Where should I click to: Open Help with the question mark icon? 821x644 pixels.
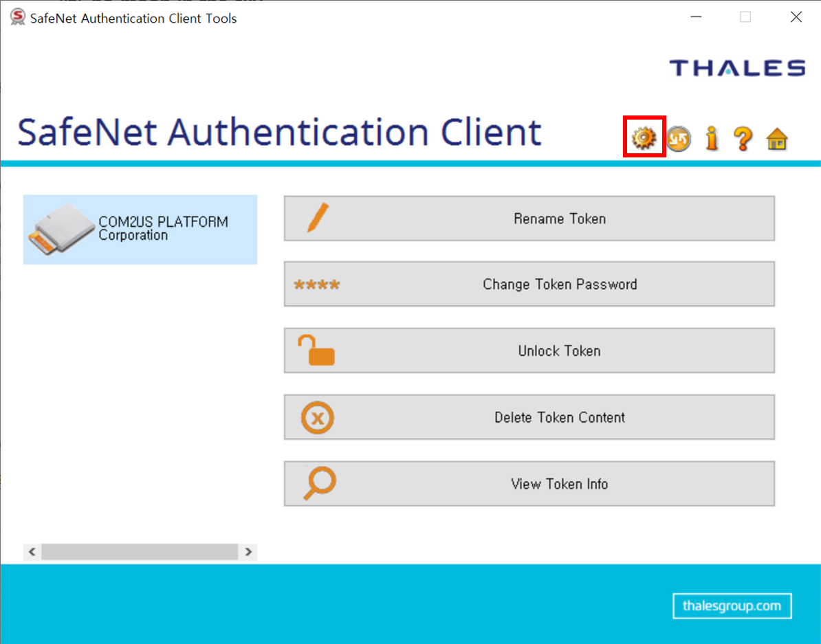[743, 139]
